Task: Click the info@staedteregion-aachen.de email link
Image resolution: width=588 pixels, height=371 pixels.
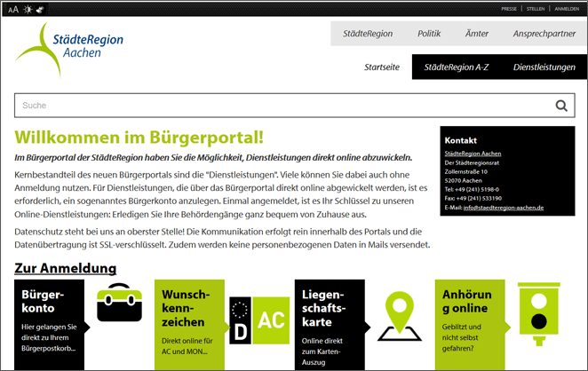Action: point(504,207)
